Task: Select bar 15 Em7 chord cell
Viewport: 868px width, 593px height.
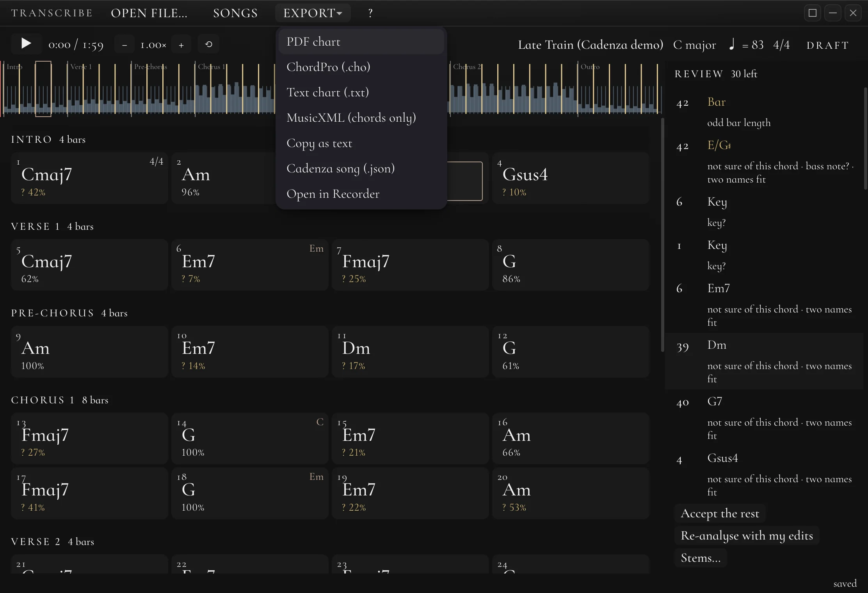Action: pyautogui.click(x=410, y=439)
